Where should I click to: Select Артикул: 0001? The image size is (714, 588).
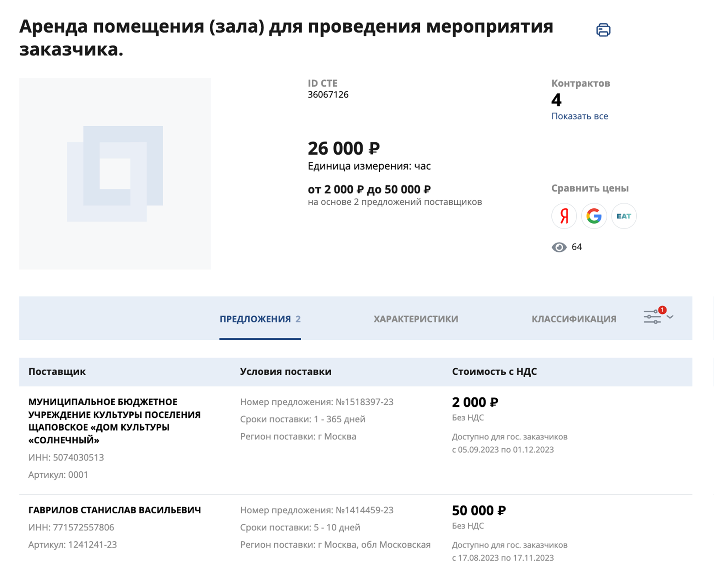(58, 475)
